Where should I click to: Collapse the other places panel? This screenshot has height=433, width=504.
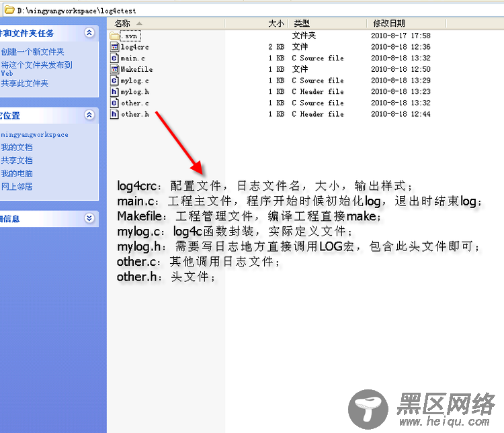coord(89,115)
